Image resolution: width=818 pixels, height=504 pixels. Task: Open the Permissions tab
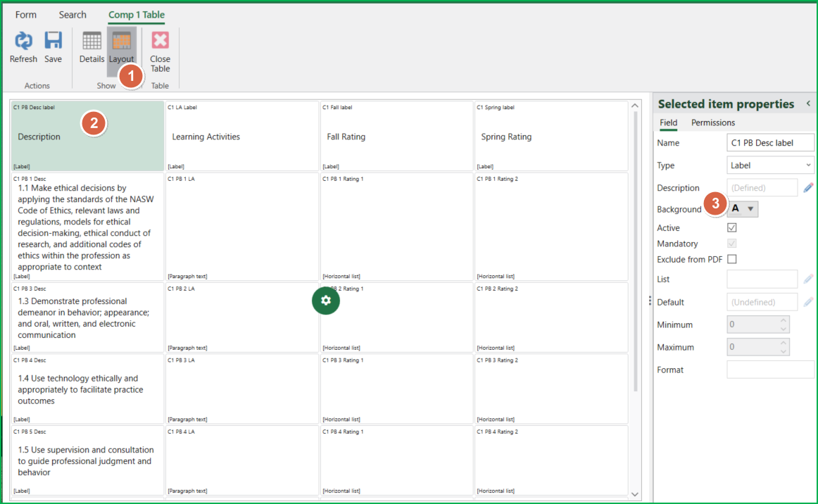[x=712, y=122]
